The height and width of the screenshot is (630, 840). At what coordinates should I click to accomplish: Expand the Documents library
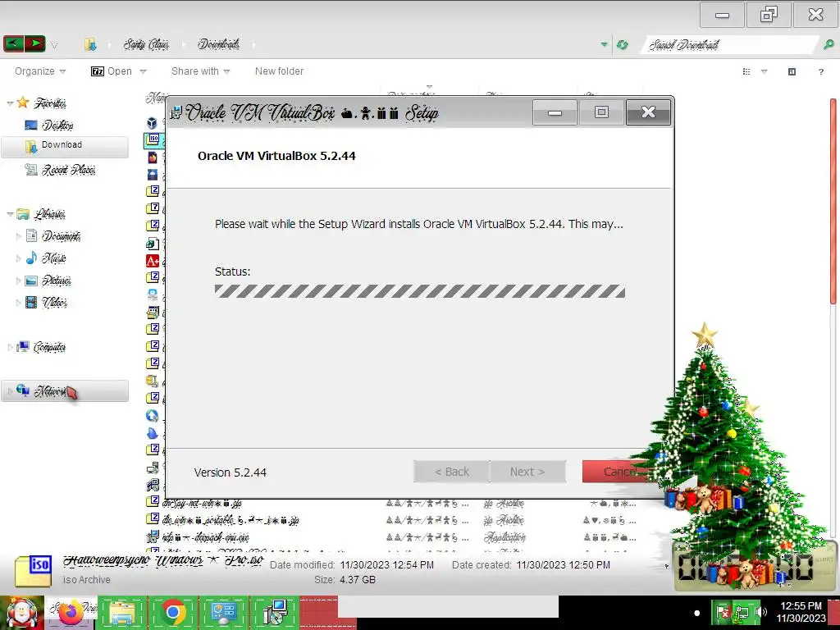tap(19, 236)
